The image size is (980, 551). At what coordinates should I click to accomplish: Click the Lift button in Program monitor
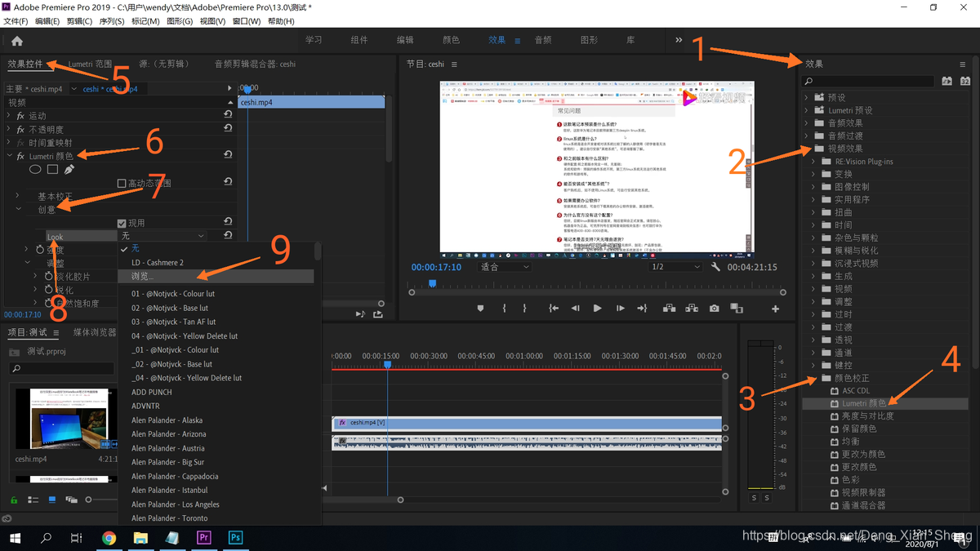click(x=669, y=309)
